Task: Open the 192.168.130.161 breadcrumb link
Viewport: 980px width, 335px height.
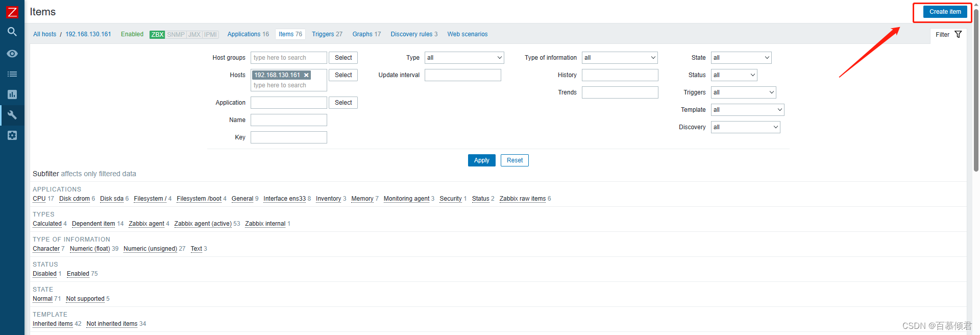Action: point(88,34)
